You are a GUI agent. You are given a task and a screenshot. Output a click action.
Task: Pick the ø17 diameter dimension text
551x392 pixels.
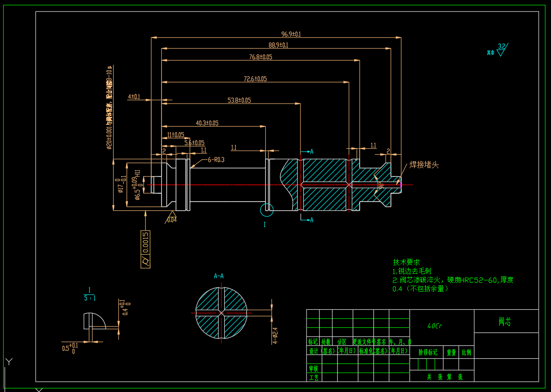pyautogui.click(x=122, y=184)
